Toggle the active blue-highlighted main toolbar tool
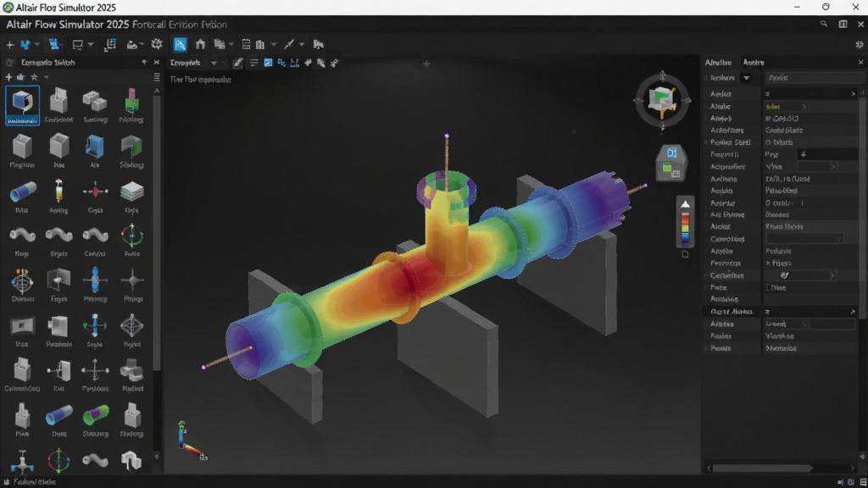Image resolution: width=868 pixels, height=488 pixels. pyautogui.click(x=180, y=44)
